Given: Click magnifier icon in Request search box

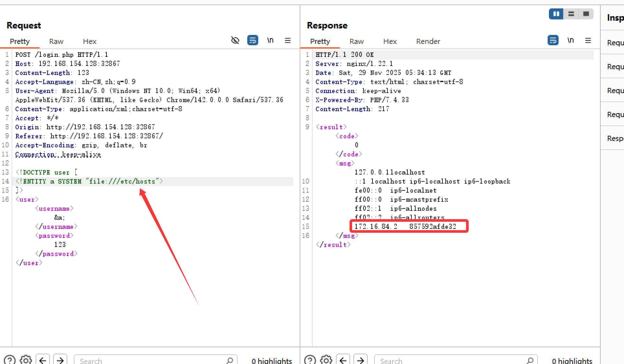Looking at the screenshot, I should point(230,360).
